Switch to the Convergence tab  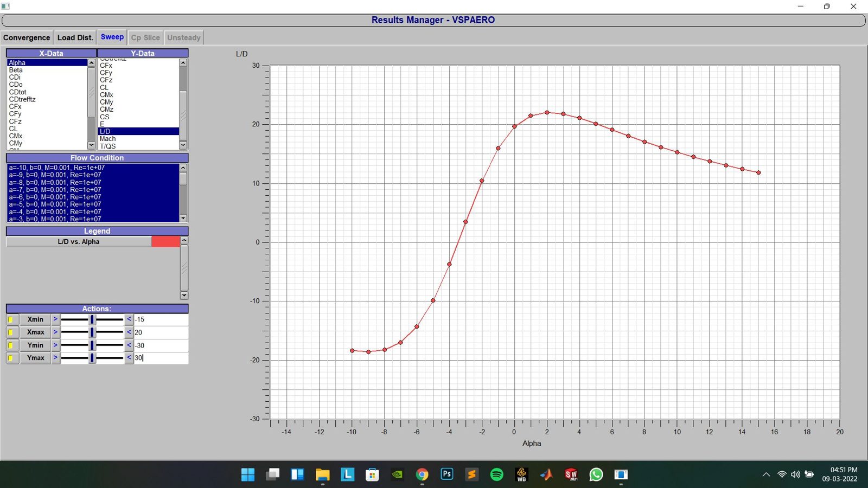[27, 37]
